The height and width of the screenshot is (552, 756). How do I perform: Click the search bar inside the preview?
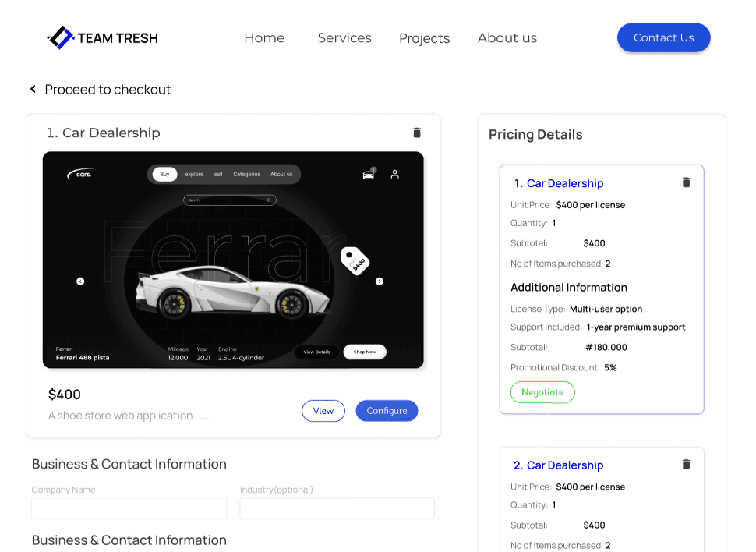pyautogui.click(x=229, y=200)
